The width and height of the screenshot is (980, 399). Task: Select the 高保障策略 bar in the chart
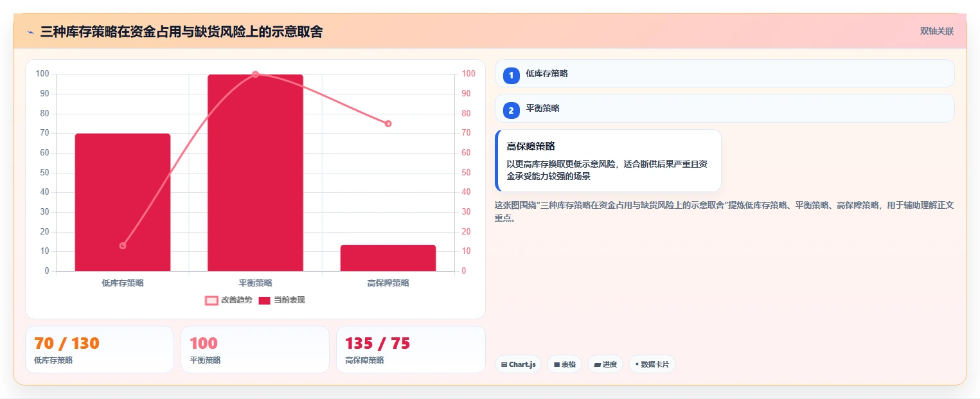tap(388, 258)
